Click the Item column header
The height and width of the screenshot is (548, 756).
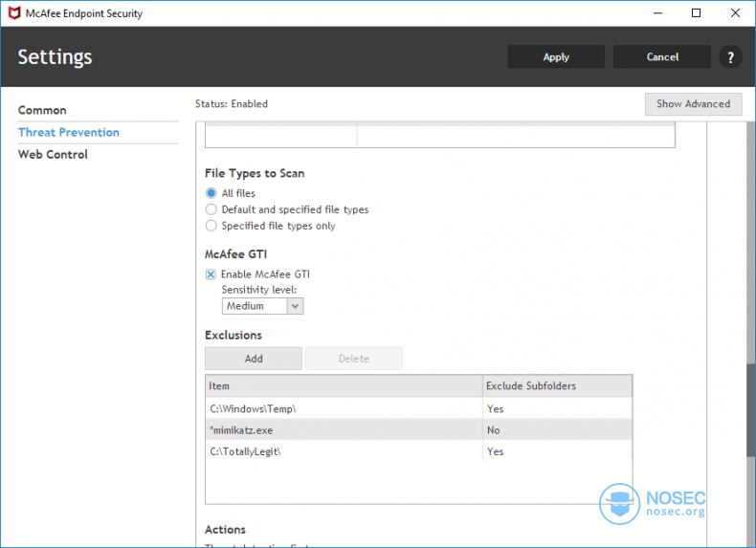[344, 386]
